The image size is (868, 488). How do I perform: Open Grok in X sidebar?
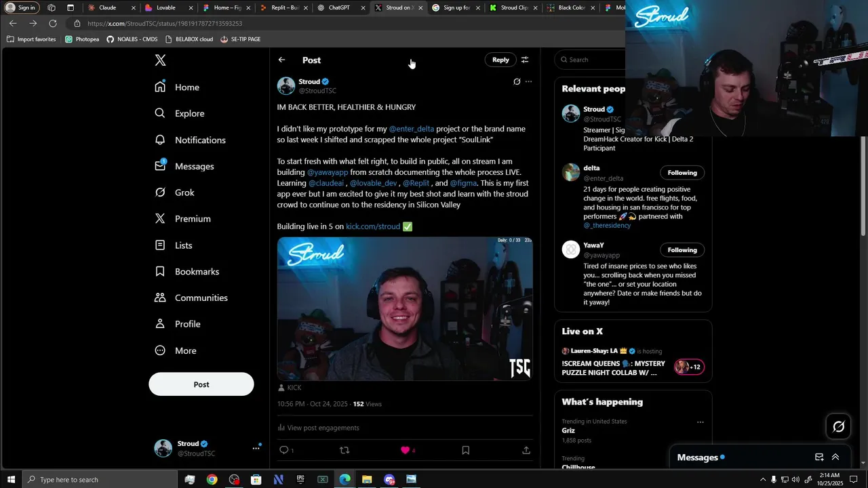174,192
